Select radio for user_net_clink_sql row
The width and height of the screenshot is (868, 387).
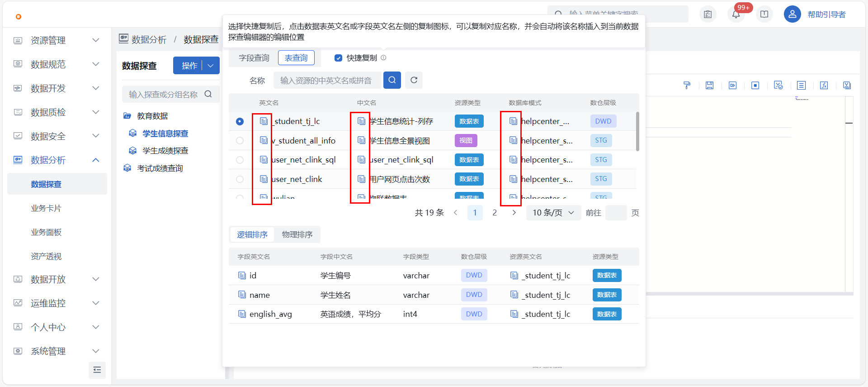pos(240,160)
